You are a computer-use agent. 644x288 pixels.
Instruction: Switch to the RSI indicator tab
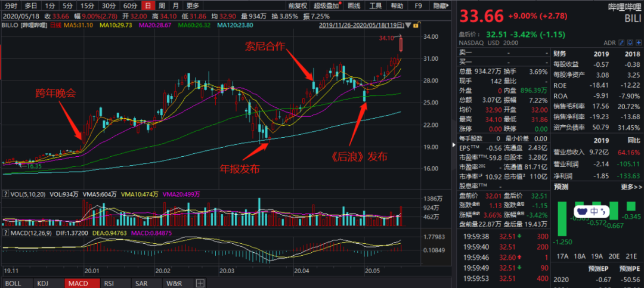109,283
